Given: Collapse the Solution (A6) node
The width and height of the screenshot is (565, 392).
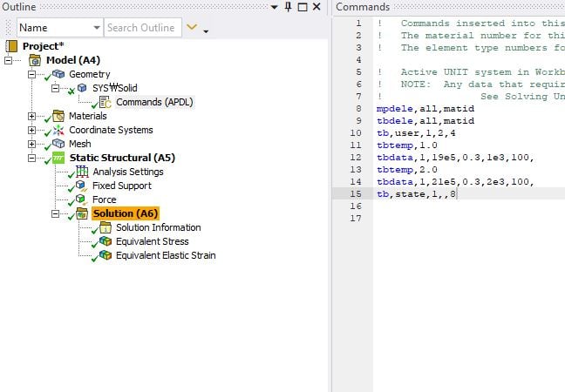Looking at the screenshot, I should pos(55,213).
